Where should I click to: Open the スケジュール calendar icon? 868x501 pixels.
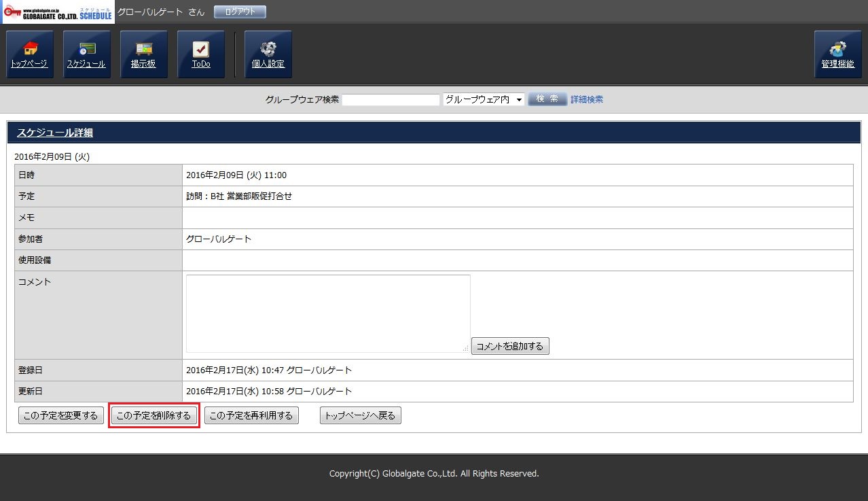click(86, 54)
